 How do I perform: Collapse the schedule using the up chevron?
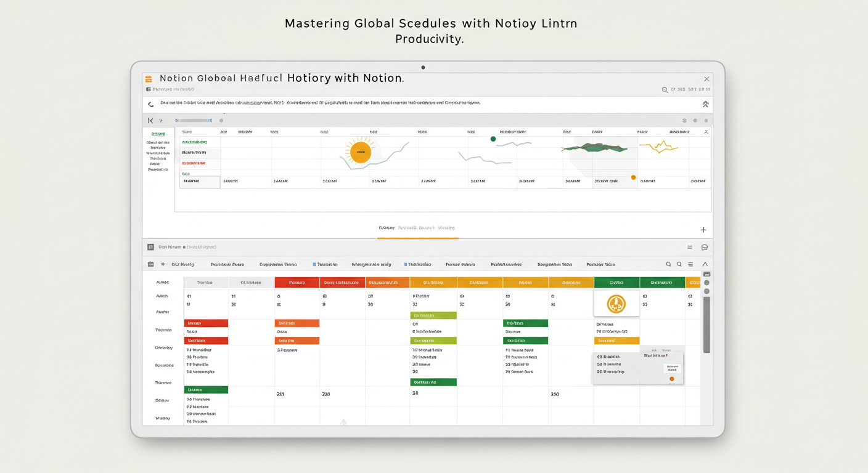click(x=705, y=264)
